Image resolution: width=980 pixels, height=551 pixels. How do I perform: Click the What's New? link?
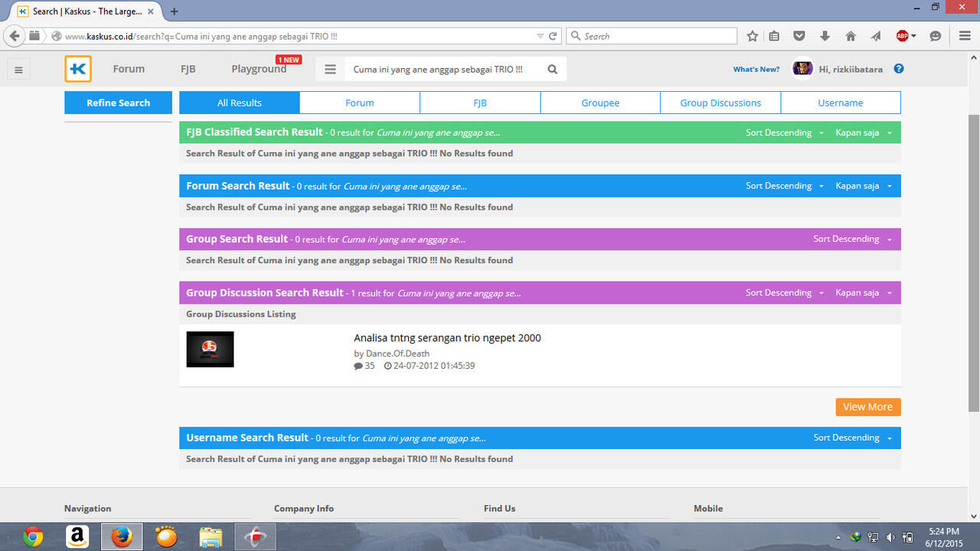[756, 69]
